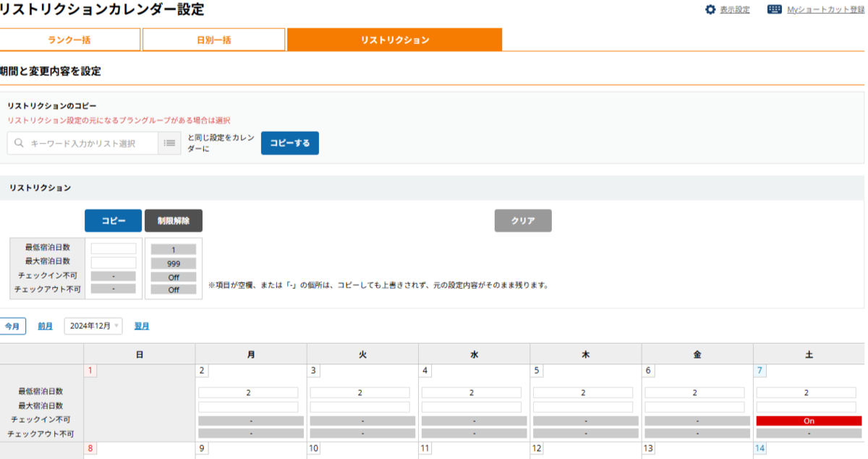Click the keyboard icon for My shortcuts

775,9
